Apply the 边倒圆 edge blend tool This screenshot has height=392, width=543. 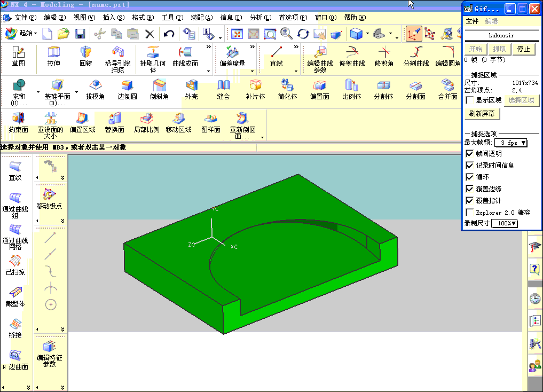click(127, 89)
